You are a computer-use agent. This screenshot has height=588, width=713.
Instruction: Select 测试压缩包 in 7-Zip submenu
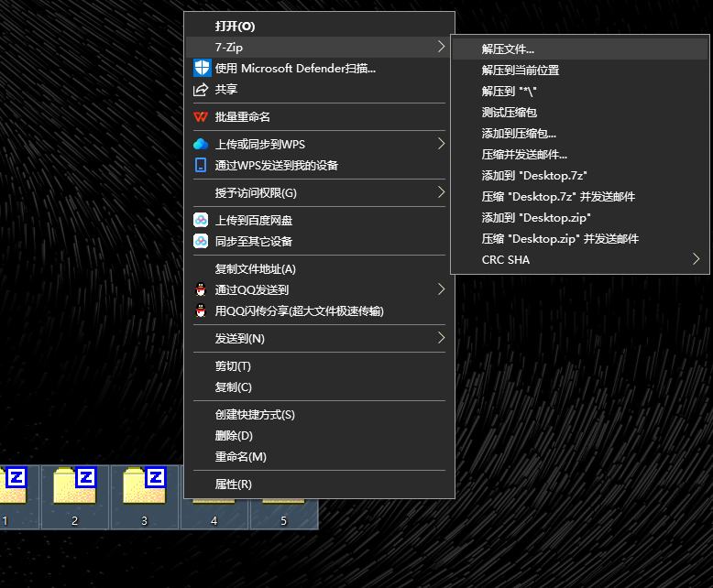[x=580, y=113]
